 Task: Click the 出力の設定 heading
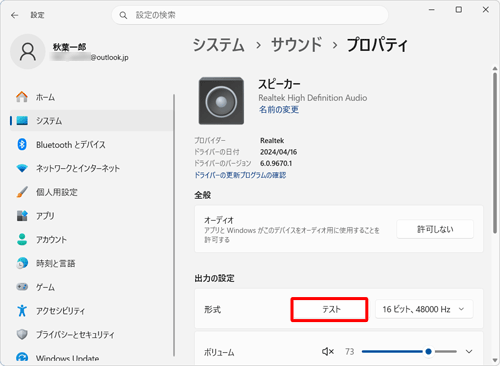(x=214, y=278)
